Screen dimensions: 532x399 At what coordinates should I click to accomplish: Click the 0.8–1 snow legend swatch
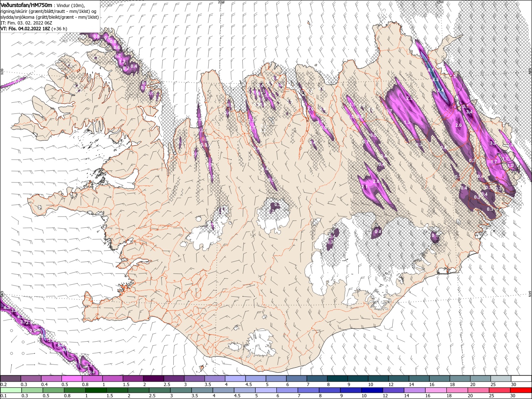(x=92, y=379)
